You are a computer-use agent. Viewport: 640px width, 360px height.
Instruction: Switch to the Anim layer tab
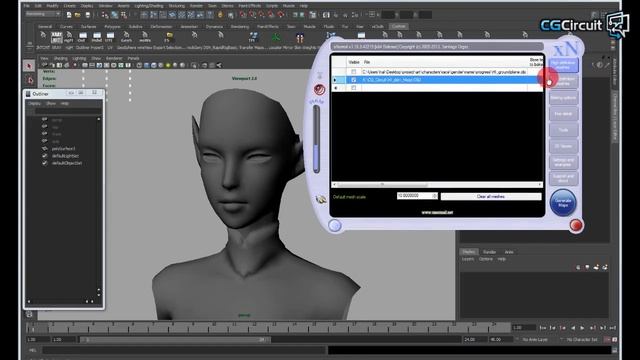(509, 252)
